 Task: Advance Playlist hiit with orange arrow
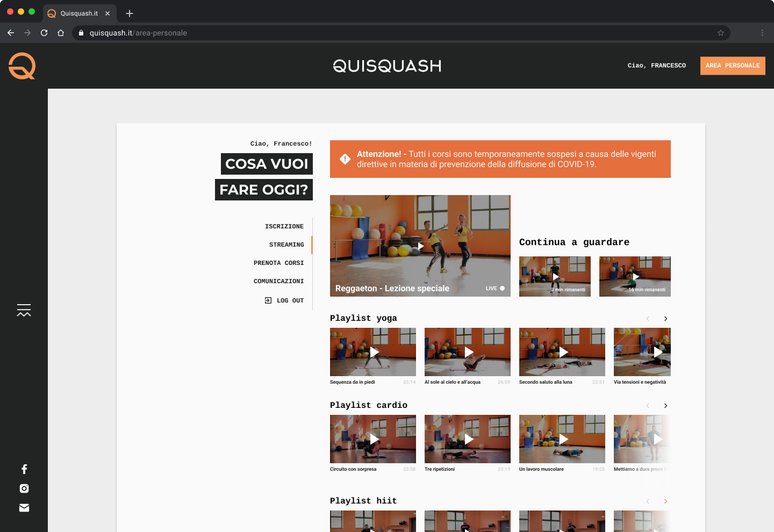pyautogui.click(x=665, y=501)
